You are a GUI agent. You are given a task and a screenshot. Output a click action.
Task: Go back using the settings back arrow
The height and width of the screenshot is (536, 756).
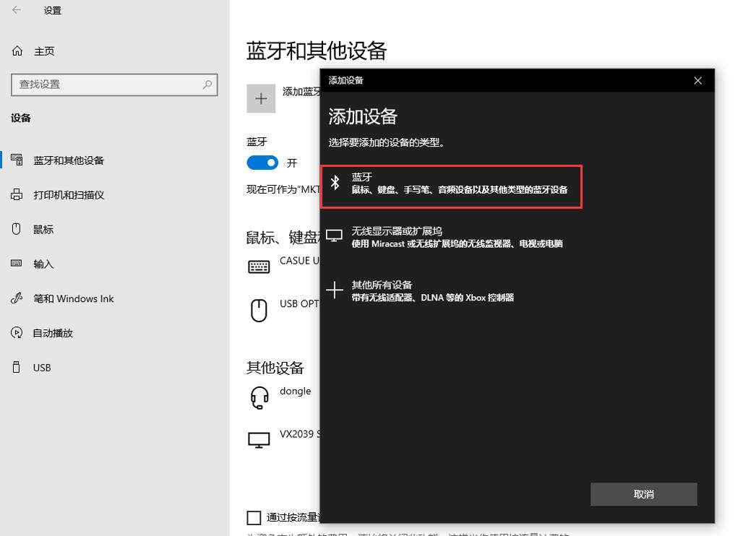(17, 10)
